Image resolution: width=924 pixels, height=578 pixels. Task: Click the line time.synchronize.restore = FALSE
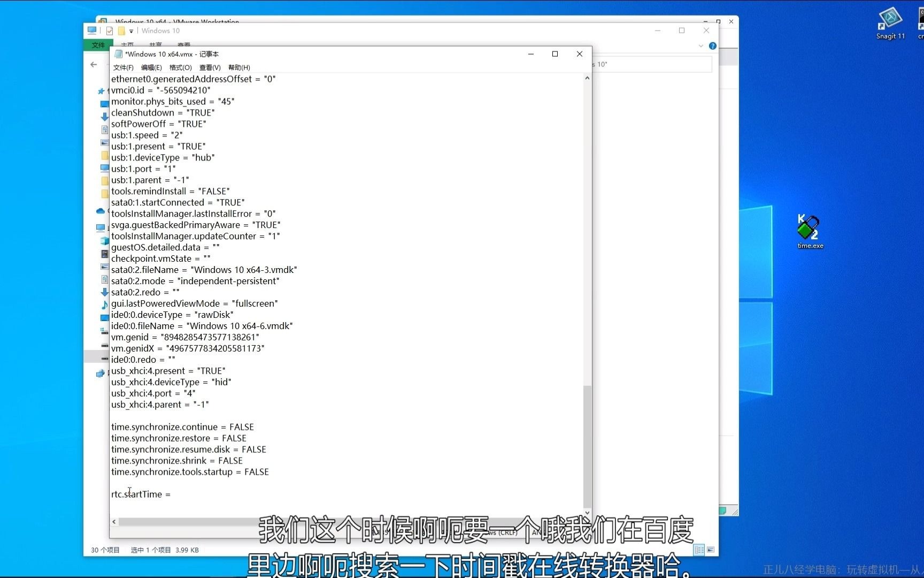(x=179, y=438)
